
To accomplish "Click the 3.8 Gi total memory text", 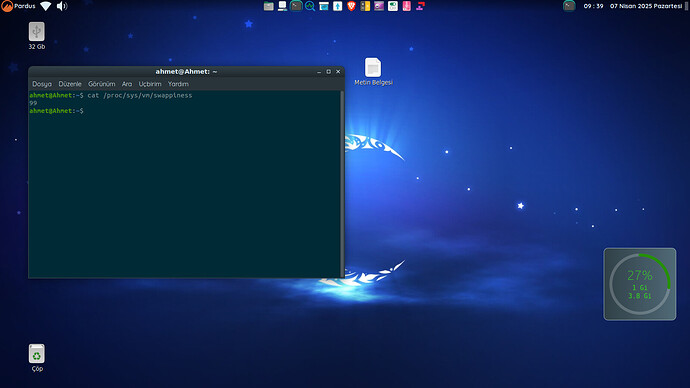I will coord(639,296).
